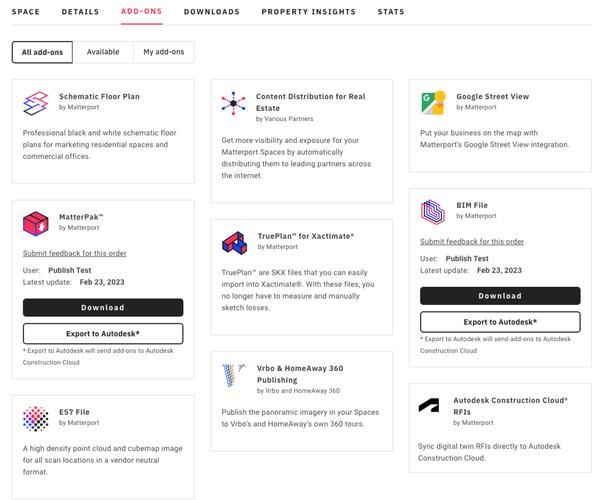The image size is (611, 500).
Task: Show My add-ons filter
Action: (164, 52)
